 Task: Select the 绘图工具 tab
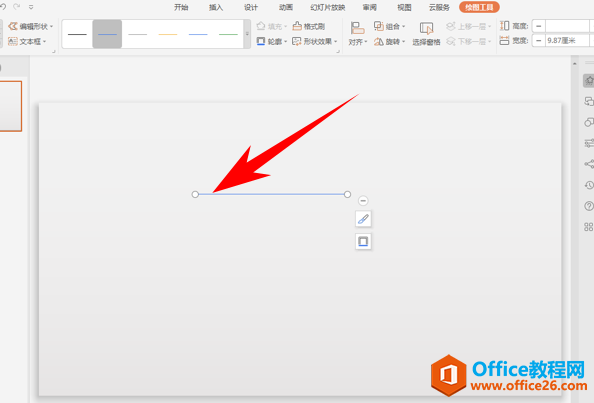coord(479,7)
